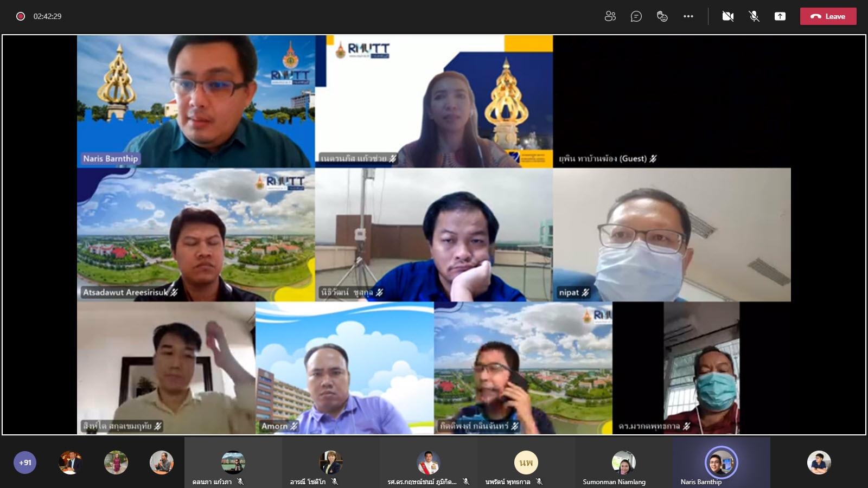Click the Guest participant's black video tile

(x=672, y=101)
